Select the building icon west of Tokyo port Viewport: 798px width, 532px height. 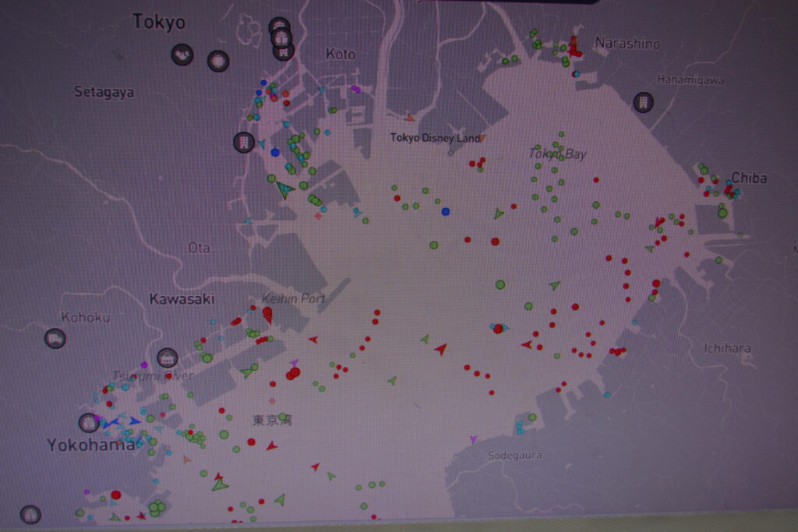pyautogui.click(x=244, y=143)
